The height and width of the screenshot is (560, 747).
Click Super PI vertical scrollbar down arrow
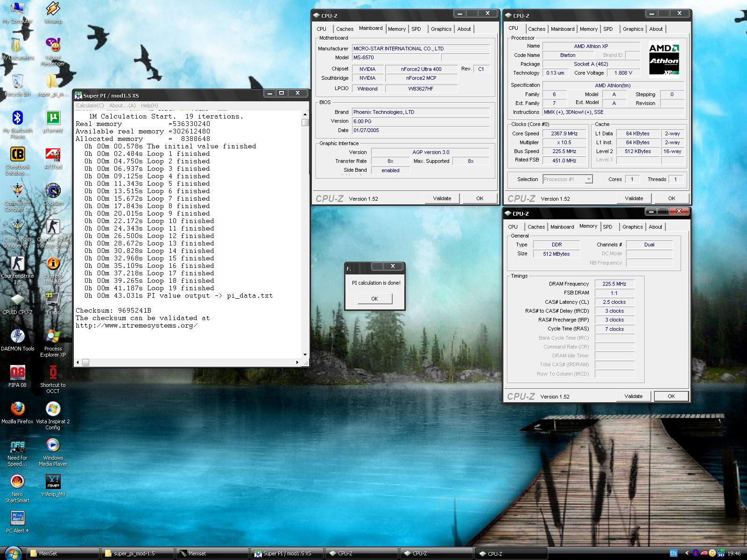[x=305, y=355]
